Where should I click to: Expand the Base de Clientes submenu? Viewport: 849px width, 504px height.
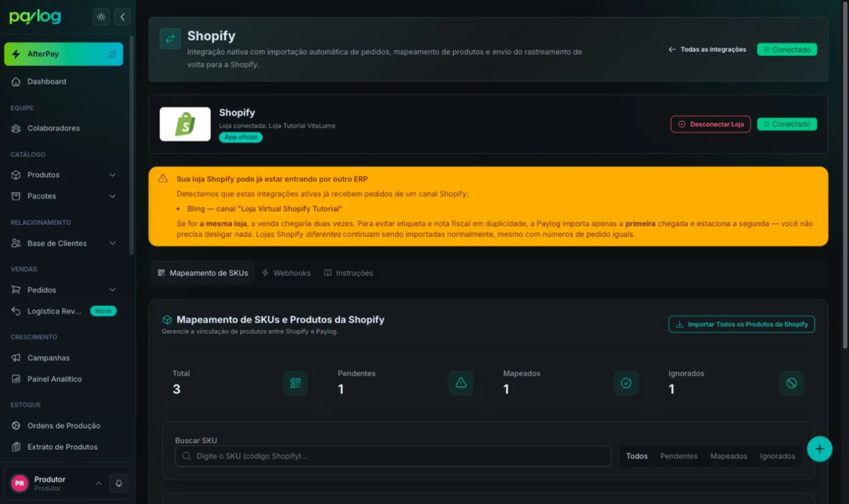click(x=112, y=243)
